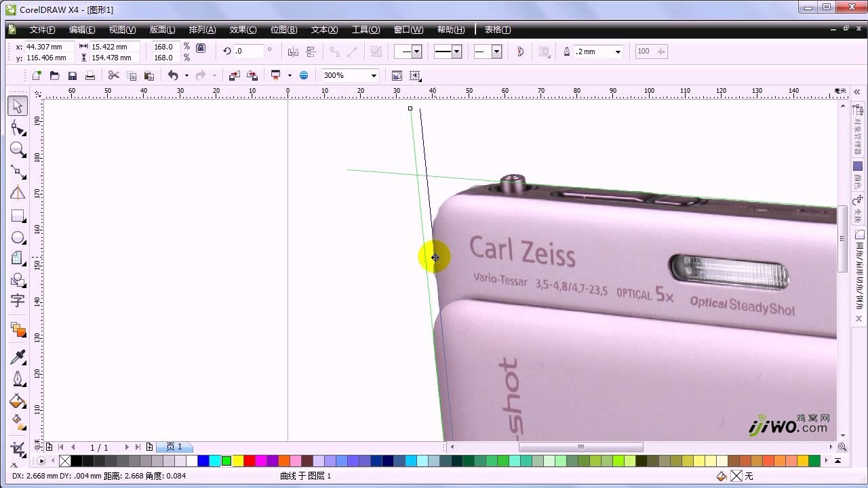Open a file via folder icon
This screenshot has width=868, height=488.
point(54,75)
